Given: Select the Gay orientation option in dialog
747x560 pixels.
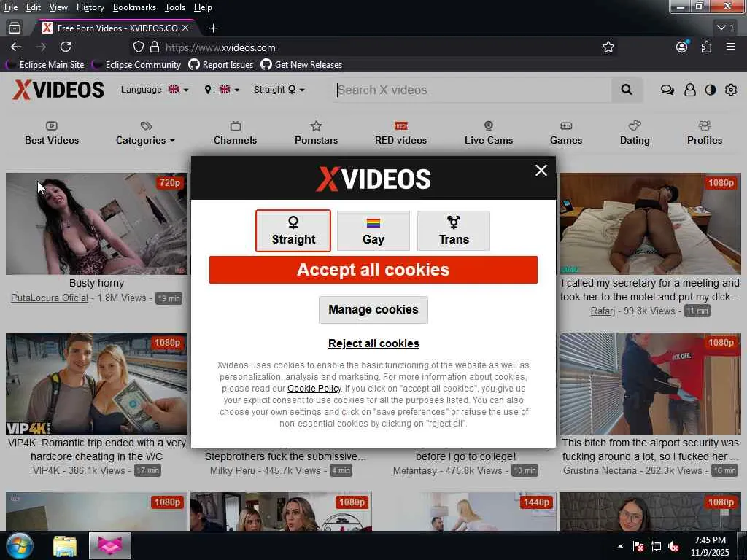Looking at the screenshot, I should (x=373, y=230).
